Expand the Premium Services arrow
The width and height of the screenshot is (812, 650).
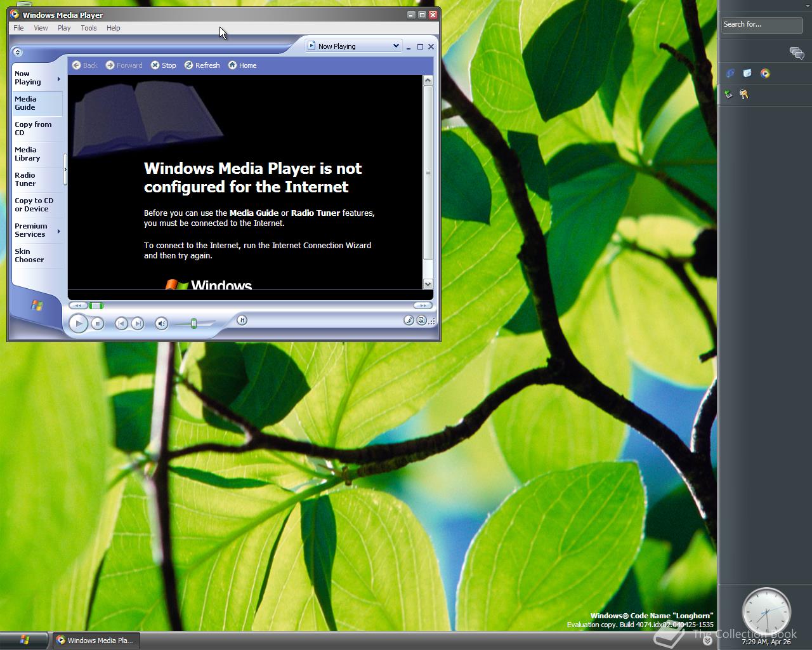point(59,231)
